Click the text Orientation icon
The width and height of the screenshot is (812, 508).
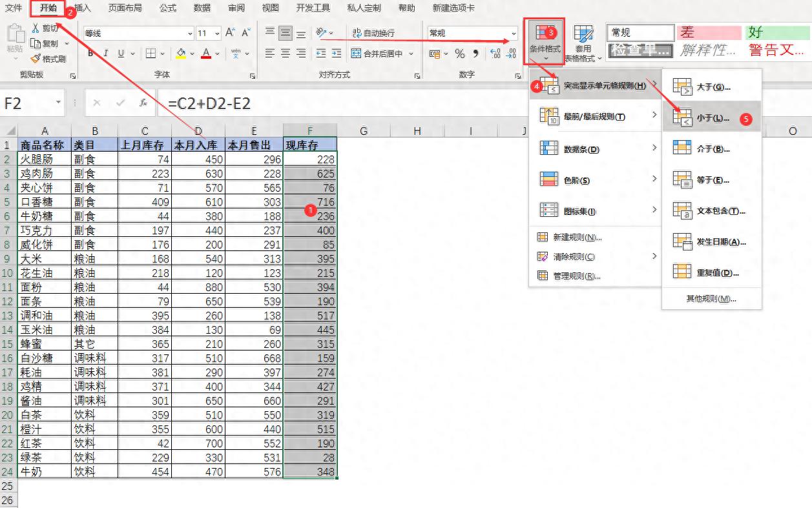tap(321, 32)
